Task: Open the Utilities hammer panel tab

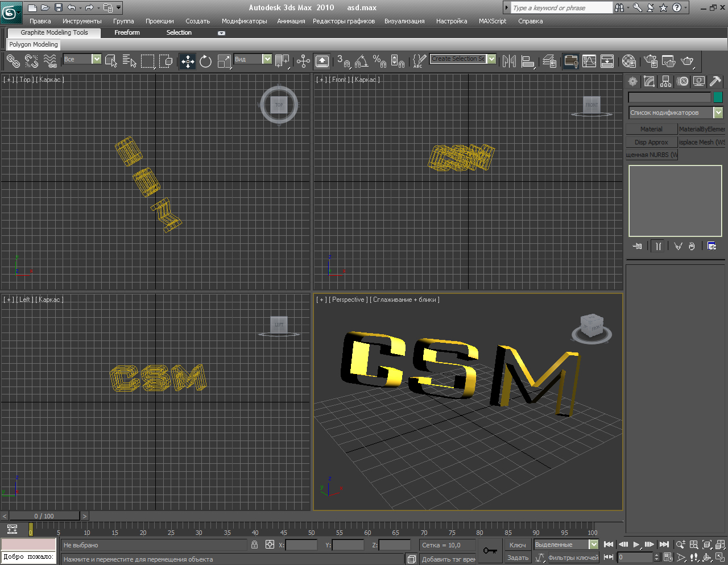Action: click(x=715, y=81)
